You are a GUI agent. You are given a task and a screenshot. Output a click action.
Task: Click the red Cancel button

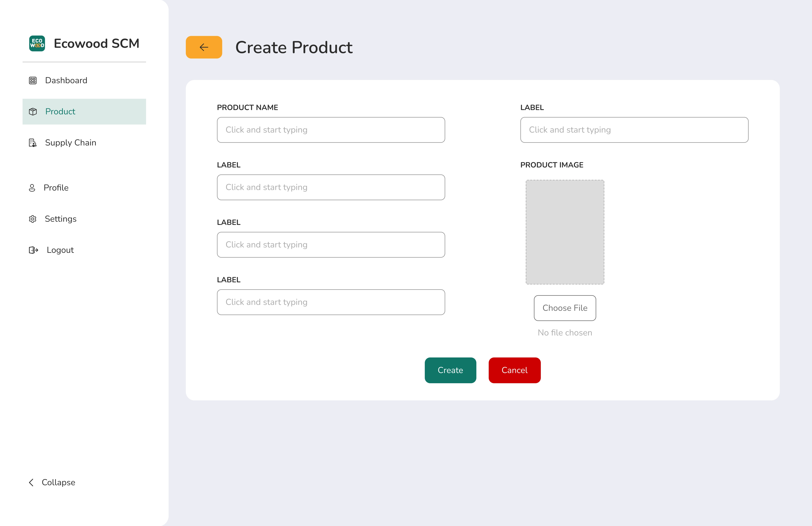pyautogui.click(x=514, y=370)
